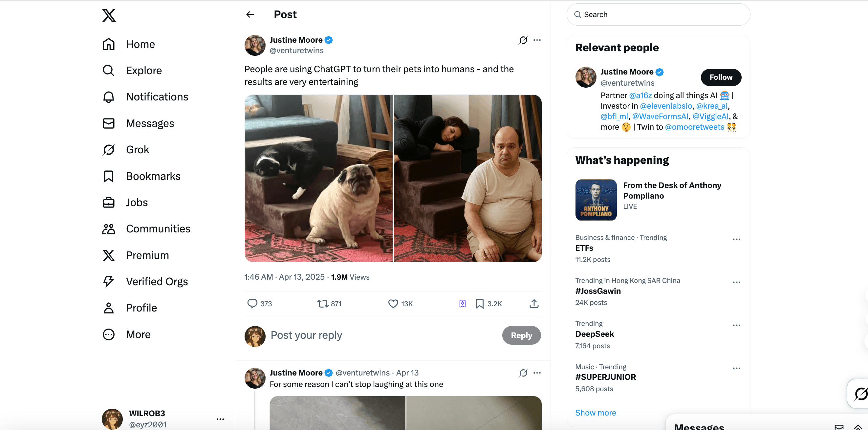Viewport: 868px width, 430px height.
Task: Click Show more under What's happening
Action: (x=595, y=413)
